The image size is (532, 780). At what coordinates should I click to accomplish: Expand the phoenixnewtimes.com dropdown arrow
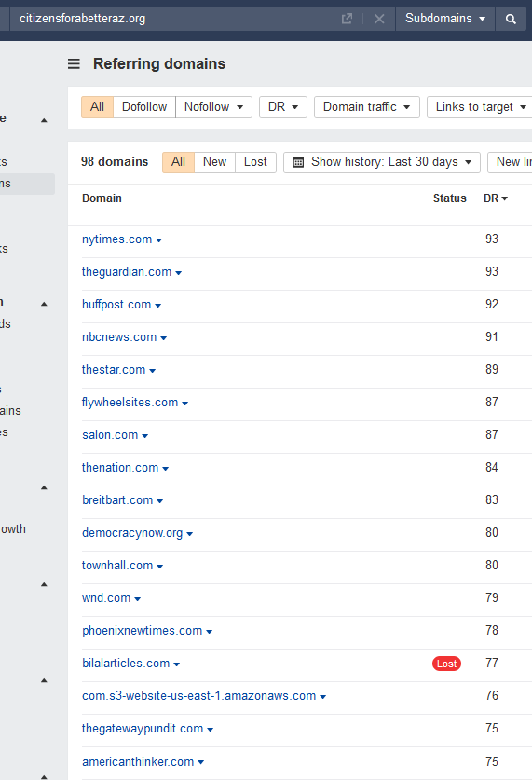coord(210,632)
